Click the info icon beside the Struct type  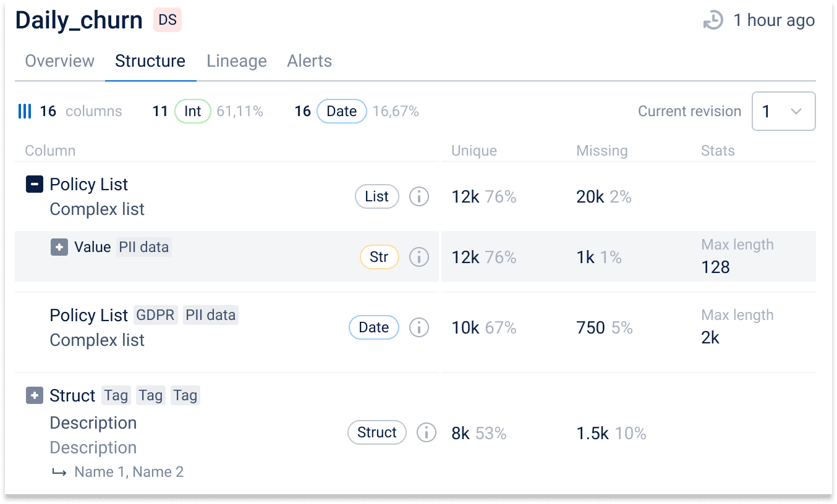point(426,433)
